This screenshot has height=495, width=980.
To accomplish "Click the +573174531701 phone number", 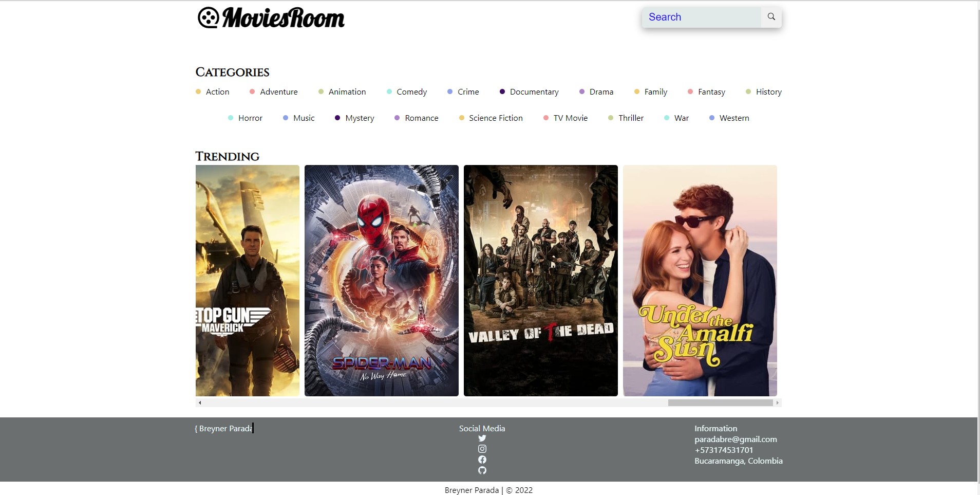I will tap(724, 450).
